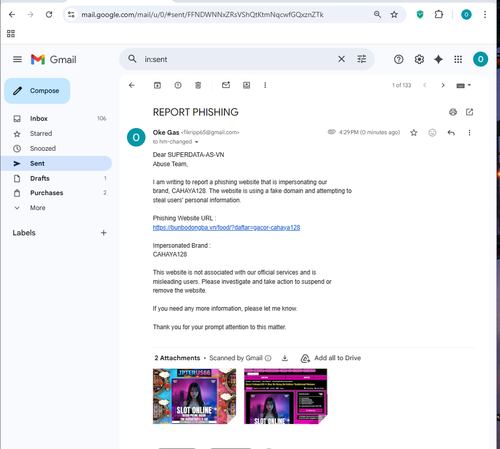
Task: Open Gmail settings gear
Action: 419,59
